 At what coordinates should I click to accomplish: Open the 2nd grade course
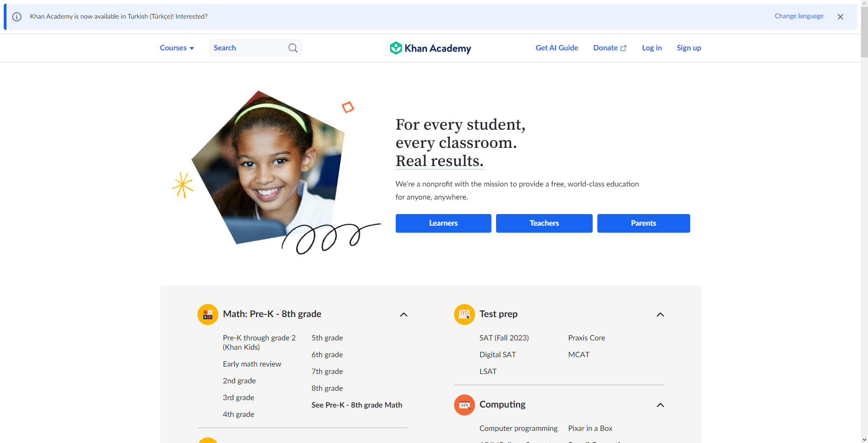pos(239,381)
